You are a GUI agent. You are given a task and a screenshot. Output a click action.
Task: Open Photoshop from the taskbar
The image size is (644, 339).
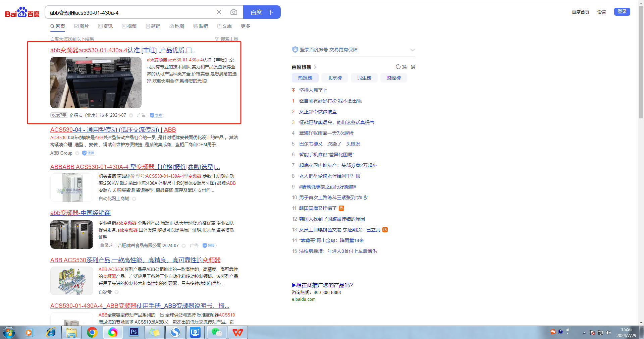pyautogui.click(x=134, y=332)
